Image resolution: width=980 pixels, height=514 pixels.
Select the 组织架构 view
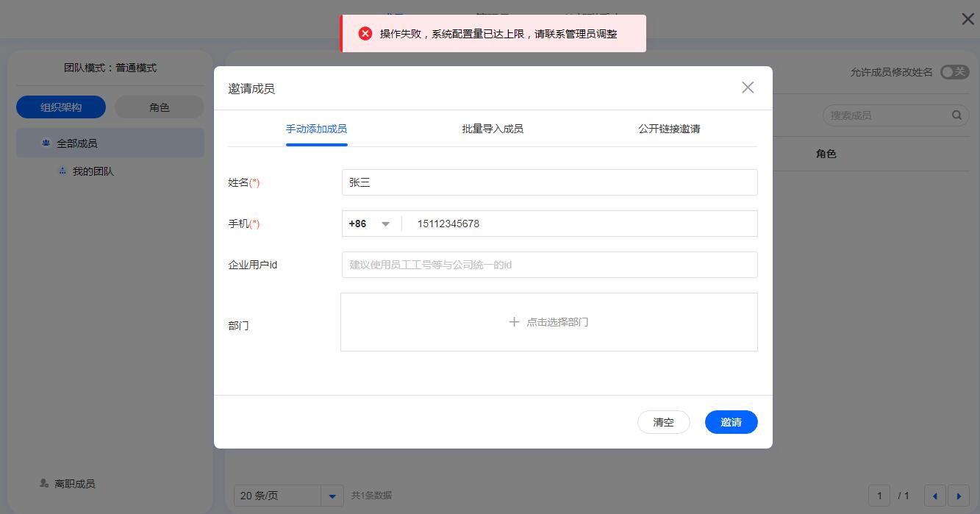point(61,107)
